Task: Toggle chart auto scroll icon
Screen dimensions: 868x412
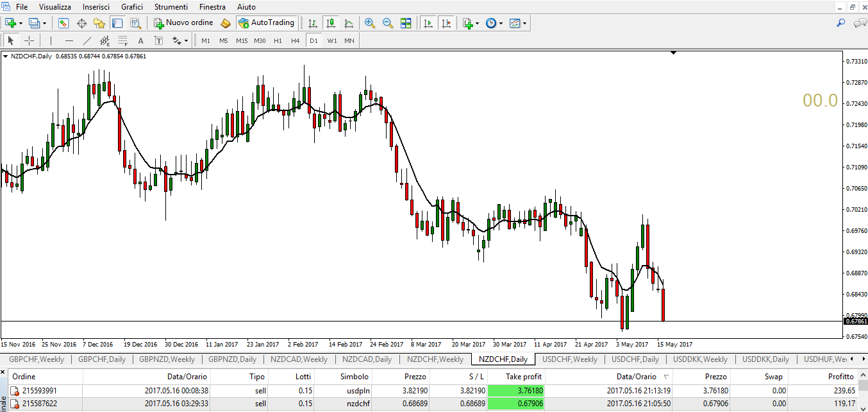Action: point(428,23)
